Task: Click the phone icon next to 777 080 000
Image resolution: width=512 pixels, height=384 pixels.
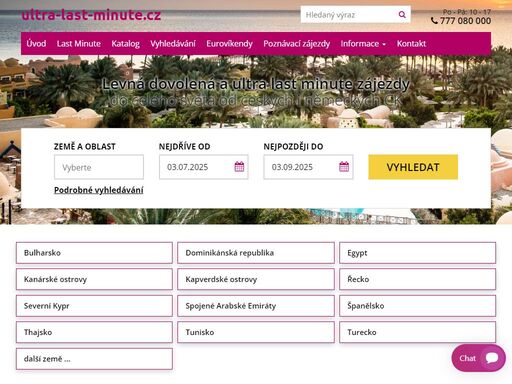Action: tap(434, 21)
